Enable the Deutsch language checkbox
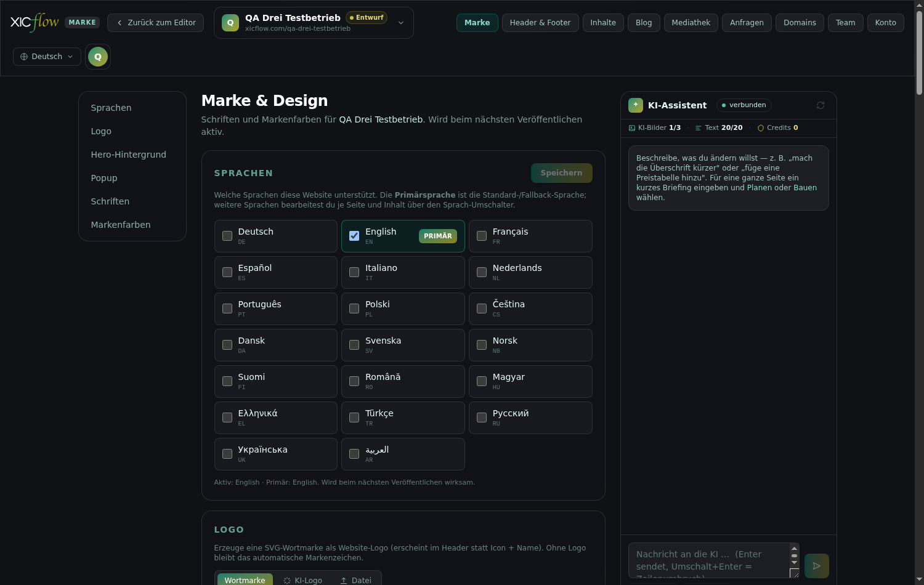Viewport: 924px width, 585px height. pyautogui.click(x=227, y=236)
